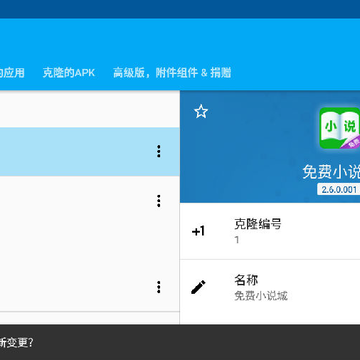Click the +1 clone number icon
The width and height of the screenshot is (360, 360).
pyautogui.click(x=198, y=231)
